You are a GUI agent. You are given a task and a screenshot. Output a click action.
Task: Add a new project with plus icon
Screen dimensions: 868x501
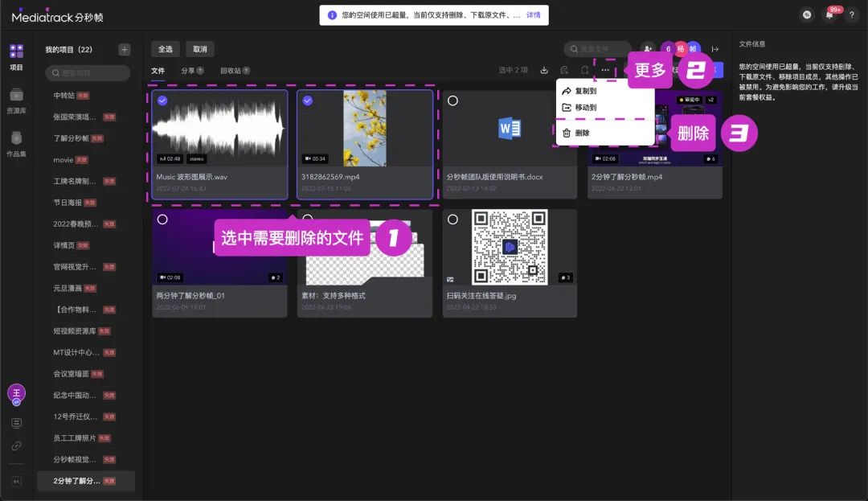point(124,49)
